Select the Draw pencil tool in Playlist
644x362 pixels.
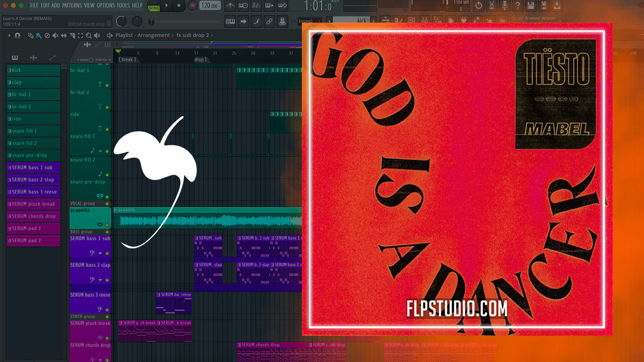tap(31, 36)
